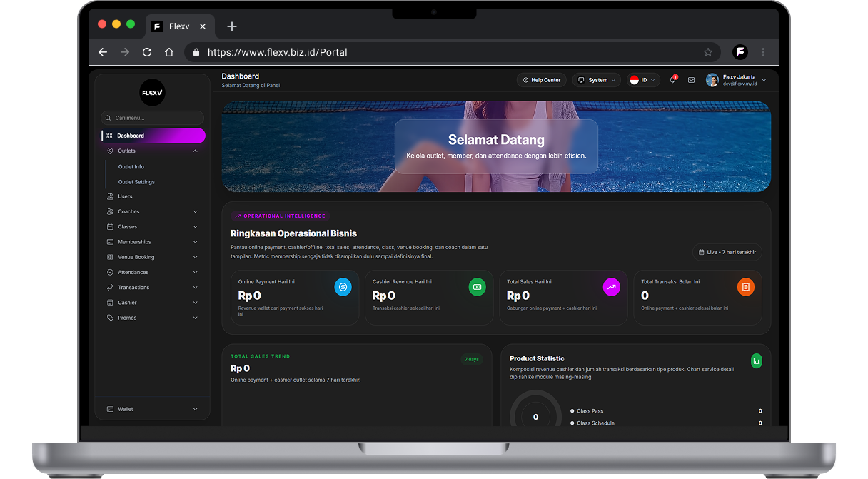
Task: Go to browser home icon
Action: pos(169,52)
